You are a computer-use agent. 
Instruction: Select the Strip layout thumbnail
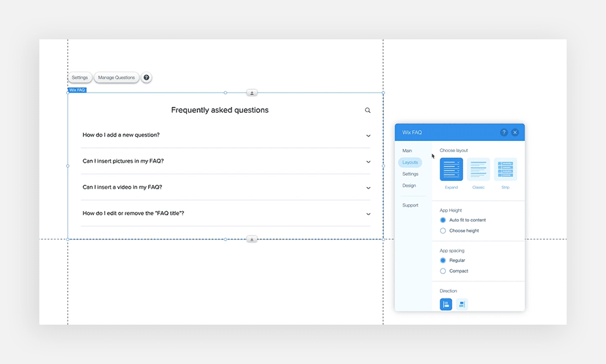point(505,169)
